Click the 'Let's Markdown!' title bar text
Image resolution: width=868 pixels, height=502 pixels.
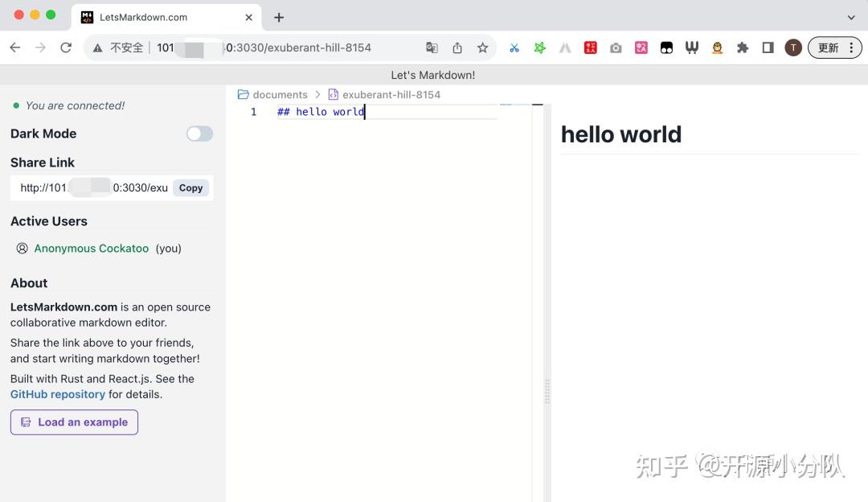[433, 75]
